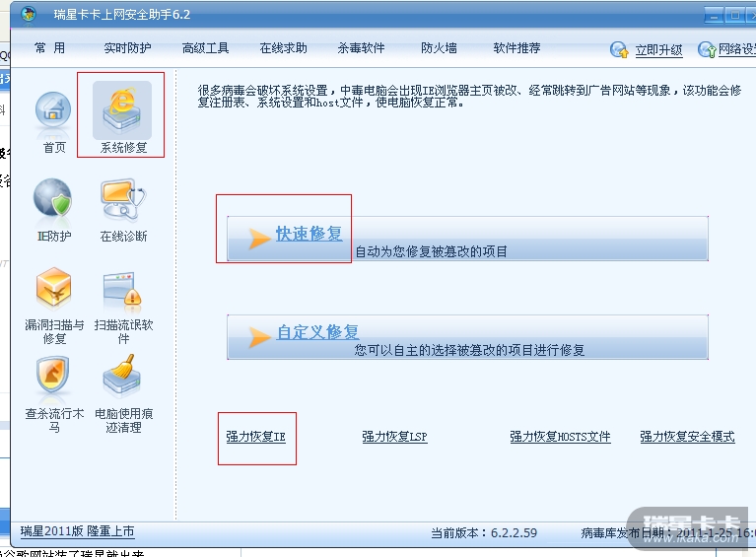Switch to the 实时防护 tab
The width and height of the screenshot is (756, 557).
click(x=127, y=47)
